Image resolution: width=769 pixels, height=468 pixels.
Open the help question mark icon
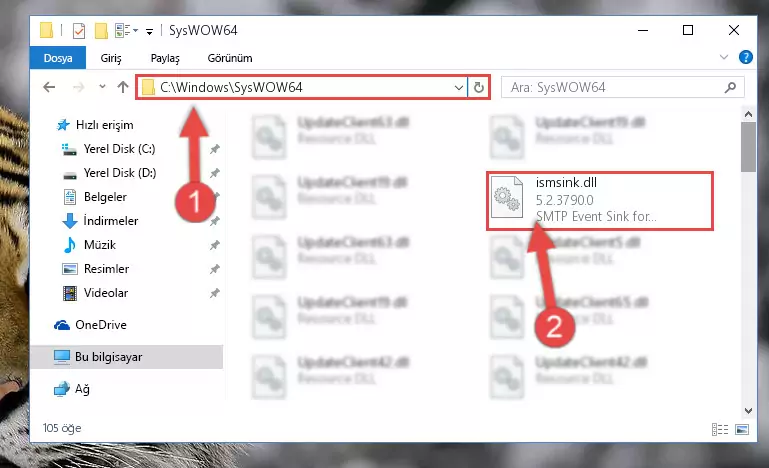click(x=745, y=57)
